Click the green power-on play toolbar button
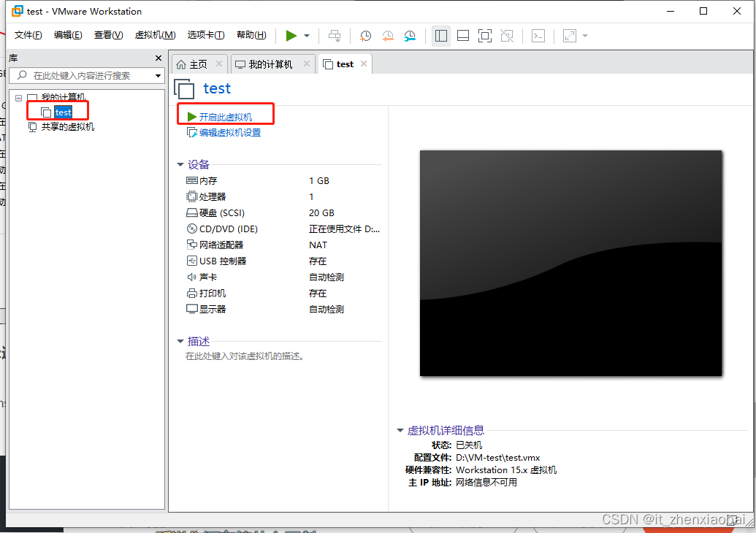The image size is (756, 533). 291,36
